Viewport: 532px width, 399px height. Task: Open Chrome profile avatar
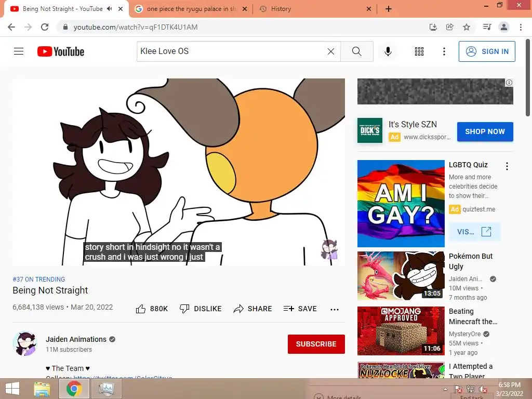(504, 27)
